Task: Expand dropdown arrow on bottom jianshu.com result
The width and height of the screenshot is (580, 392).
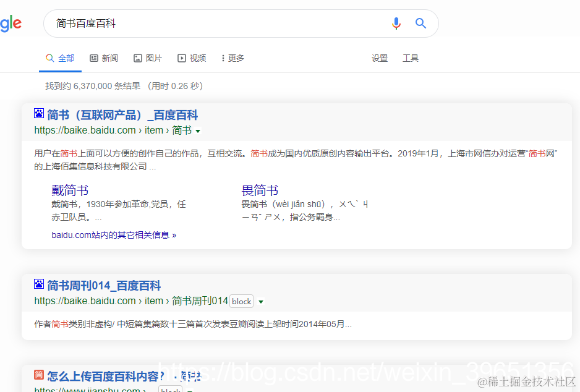Action: click(x=189, y=390)
